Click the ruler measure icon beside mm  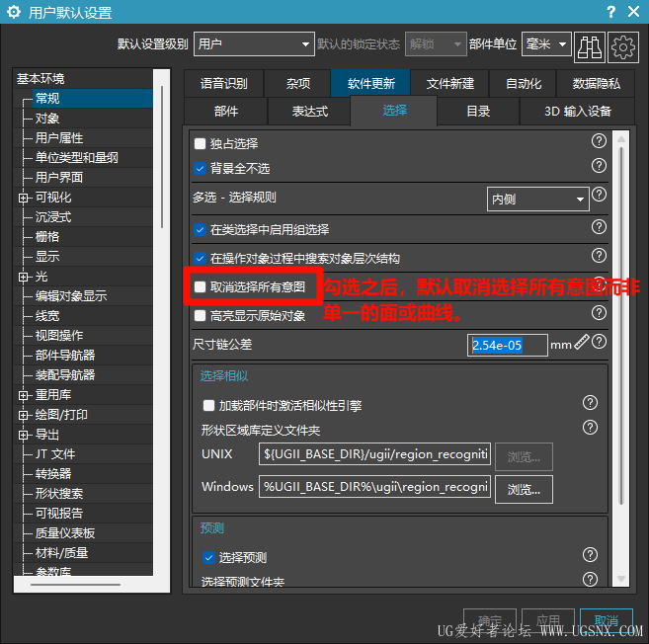point(582,342)
